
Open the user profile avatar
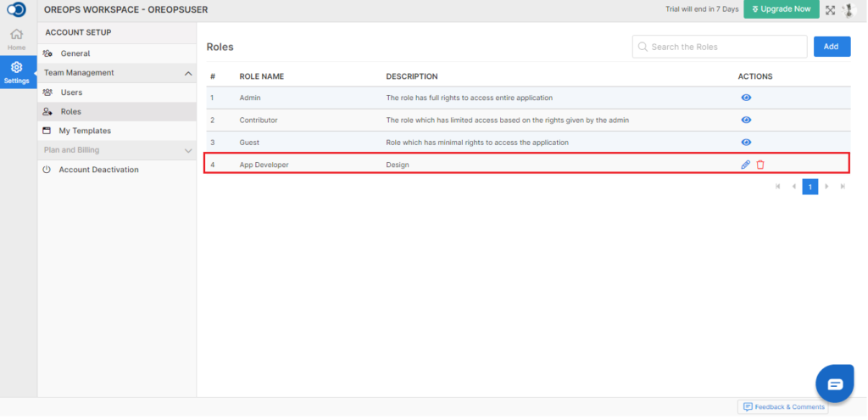point(849,10)
